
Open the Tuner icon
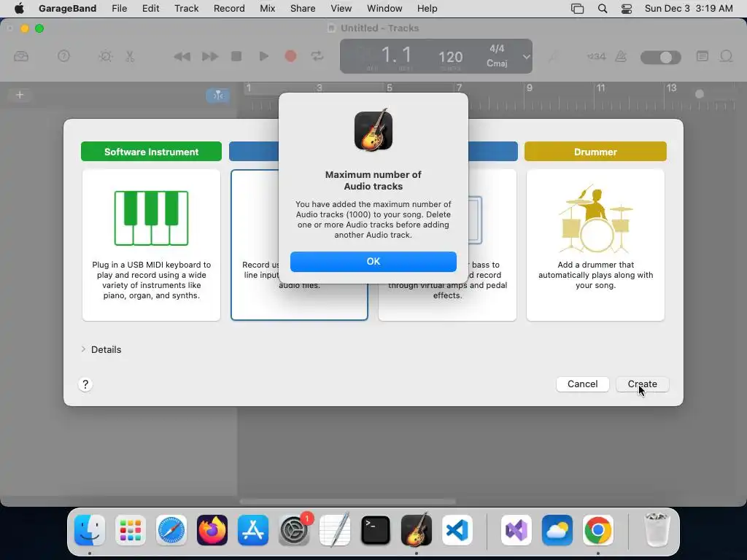coord(553,57)
